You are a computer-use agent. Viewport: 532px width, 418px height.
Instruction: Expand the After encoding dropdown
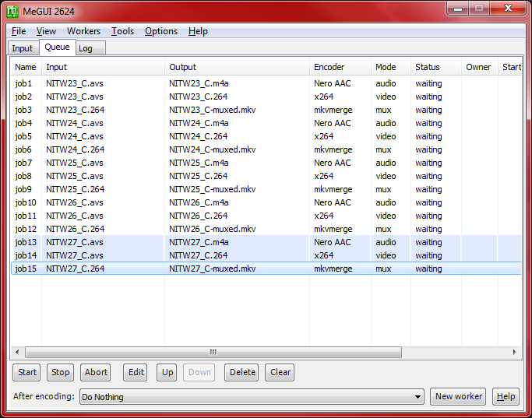pyautogui.click(x=417, y=397)
